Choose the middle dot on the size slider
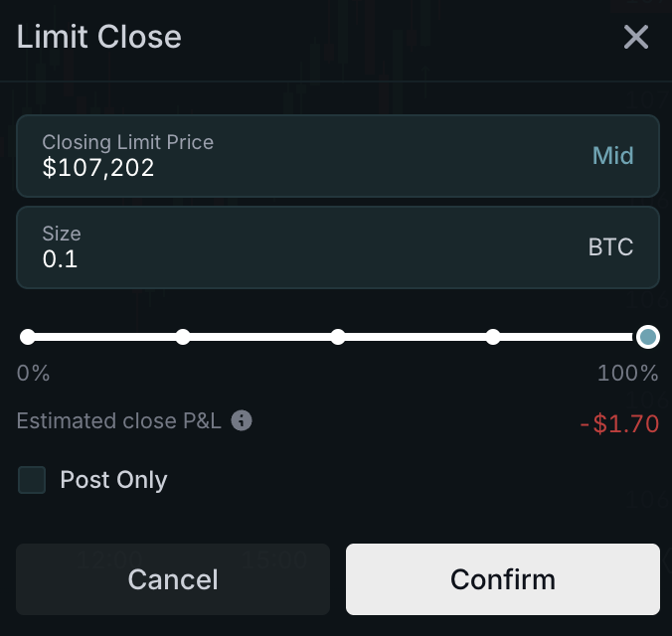The width and height of the screenshot is (672, 636). pos(338,337)
